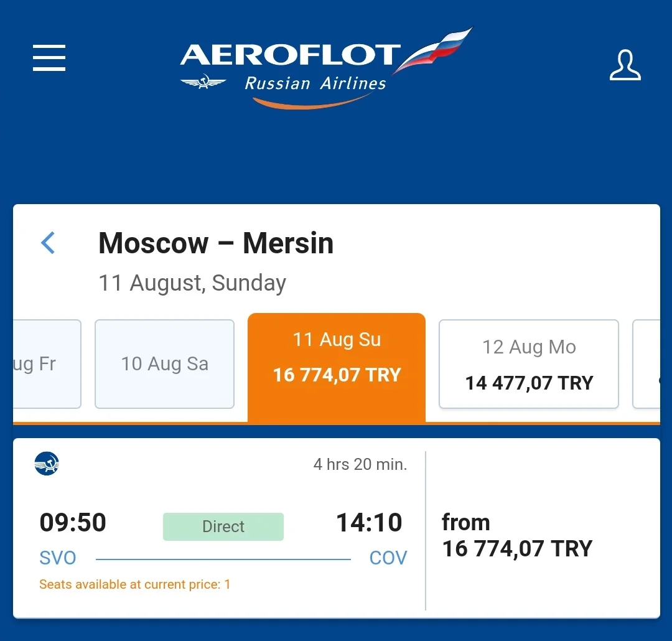Select the 10 Aug Sa date tab

click(164, 364)
